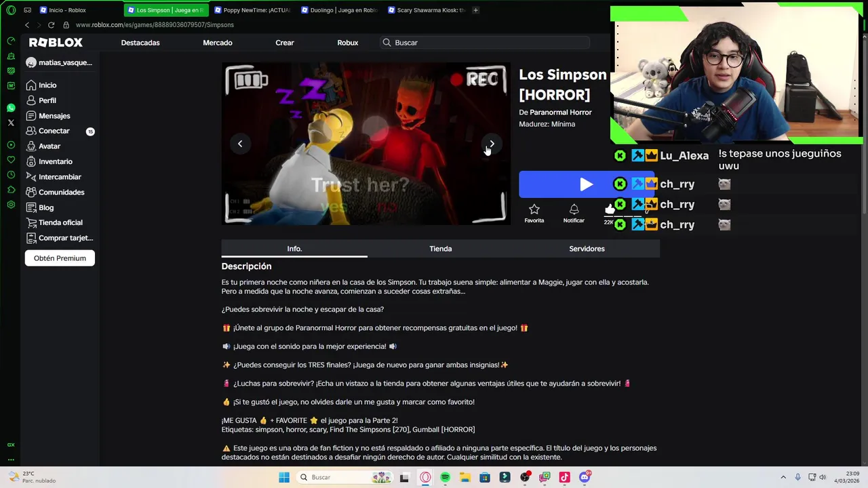Open the bookmarks heart icon in the sidebar

(11, 159)
